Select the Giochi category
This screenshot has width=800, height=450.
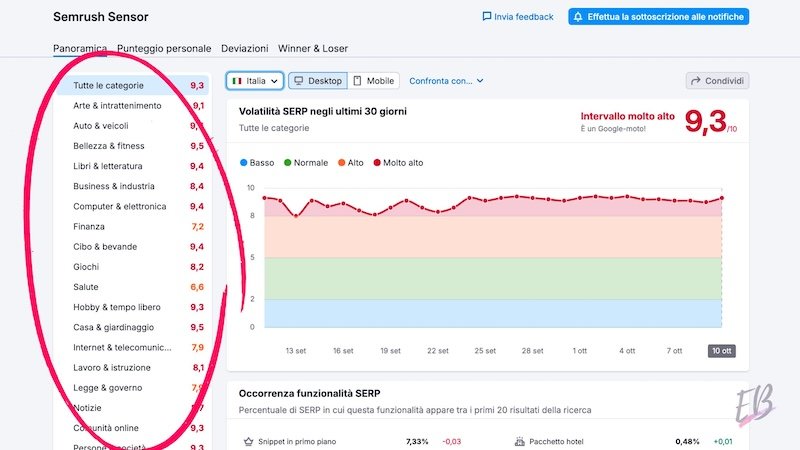[133, 267]
